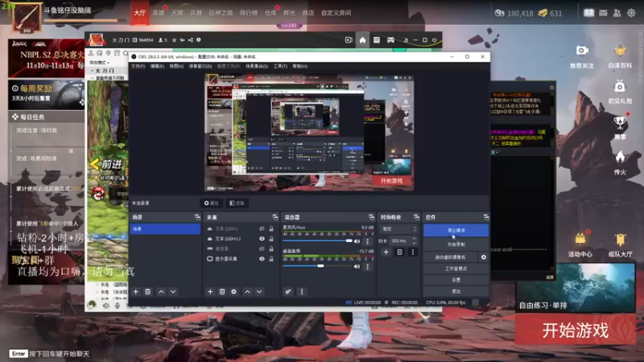Pop out the 混音器 dock panel
The height and width of the screenshot is (362, 644).
pos(371,216)
